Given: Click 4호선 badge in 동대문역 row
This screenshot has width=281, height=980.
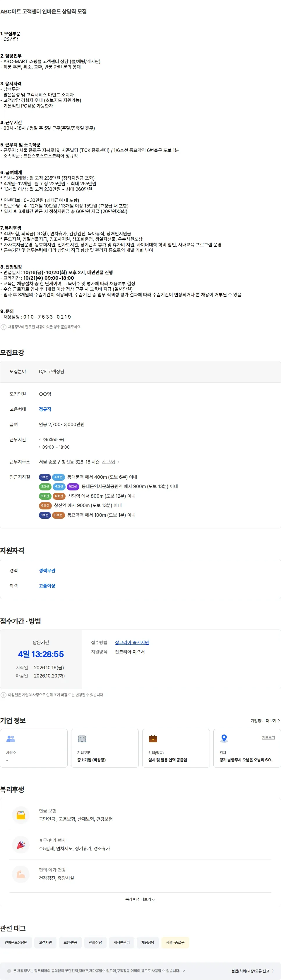Looking at the screenshot, I should [x=58, y=477].
